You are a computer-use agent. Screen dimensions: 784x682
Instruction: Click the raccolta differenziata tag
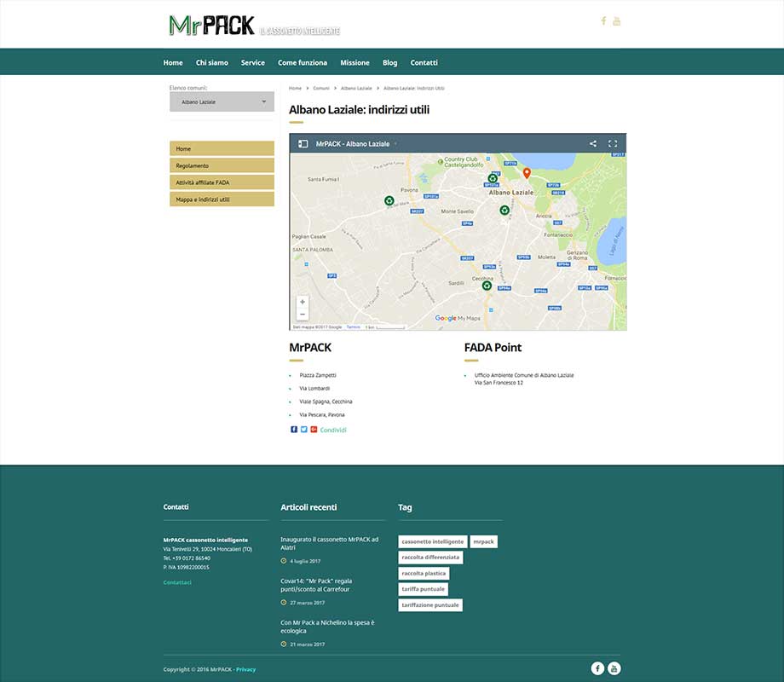430,558
